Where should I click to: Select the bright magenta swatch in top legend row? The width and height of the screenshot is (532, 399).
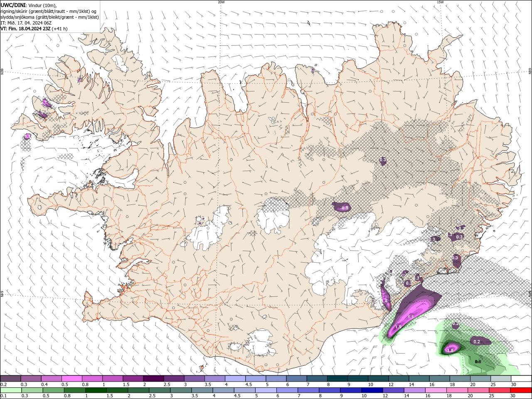click(x=71, y=379)
